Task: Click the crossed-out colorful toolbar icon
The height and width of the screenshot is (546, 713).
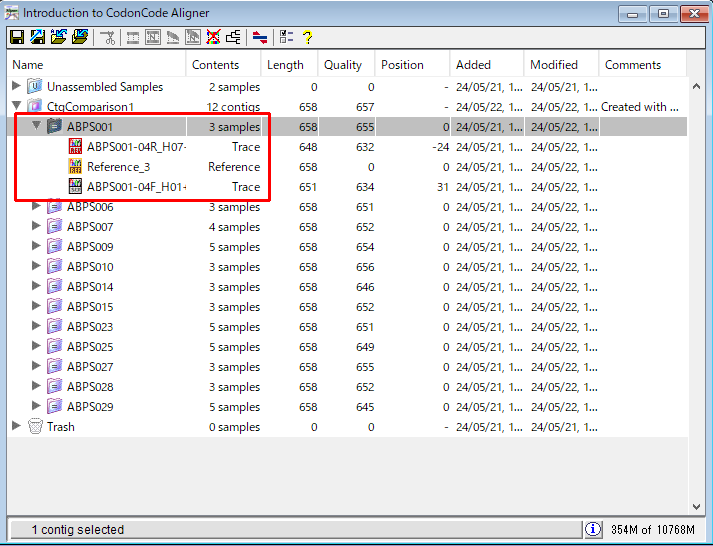Action: pyautogui.click(x=213, y=37)
